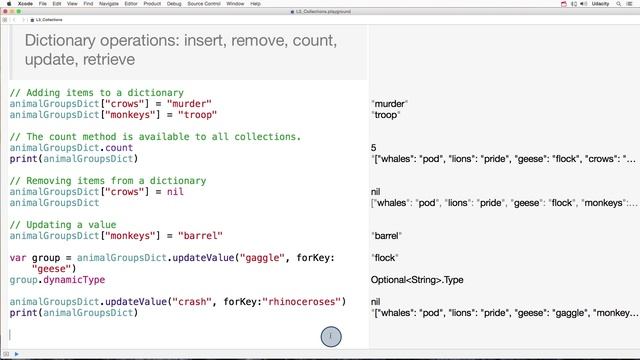The image size is (640, 360).
Task: Click the updateValue "crash" rhinoceroses line
Action: [178, 302]
